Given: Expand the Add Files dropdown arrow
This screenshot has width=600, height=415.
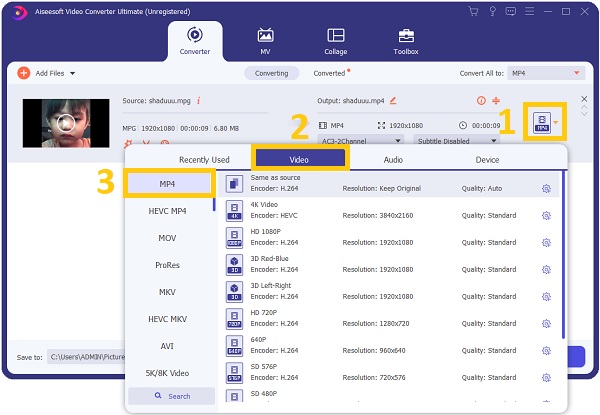Looking at the screenshot, I should click(x=72, y=73).
